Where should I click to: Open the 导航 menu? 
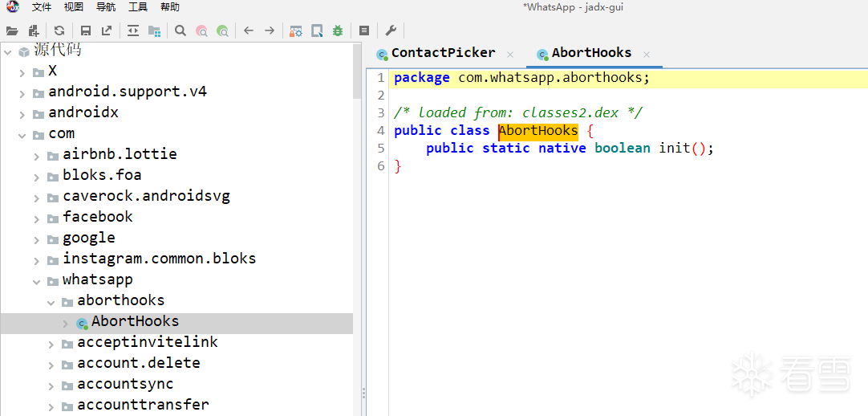pyautogui.click(x=106, y=7)
